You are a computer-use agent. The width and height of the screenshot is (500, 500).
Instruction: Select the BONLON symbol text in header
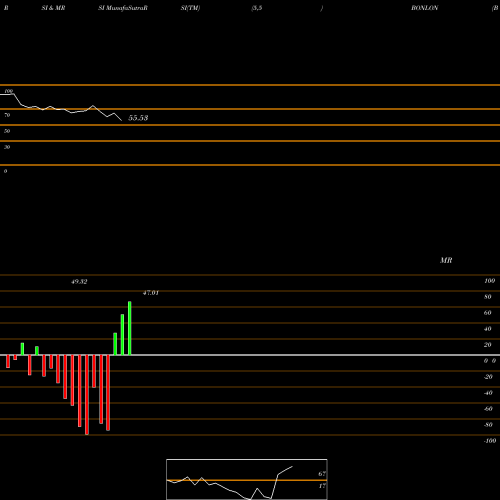pyautogui.click(x=424, y=8)
